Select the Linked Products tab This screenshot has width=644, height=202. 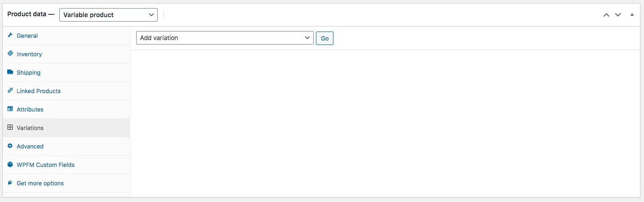click(39, 91)
